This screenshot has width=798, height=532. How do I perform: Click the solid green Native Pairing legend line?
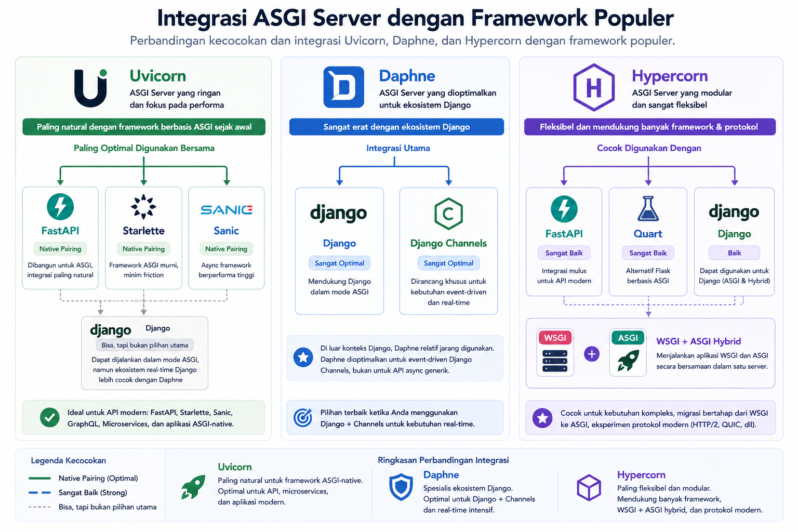coord(39,478)
